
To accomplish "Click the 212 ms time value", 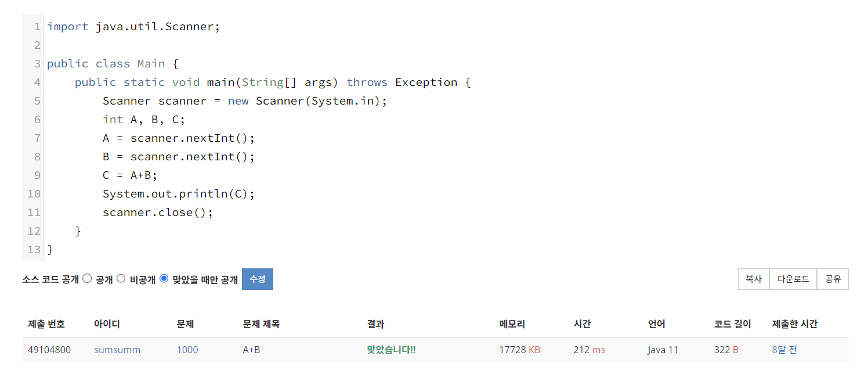I will (589, 350).
